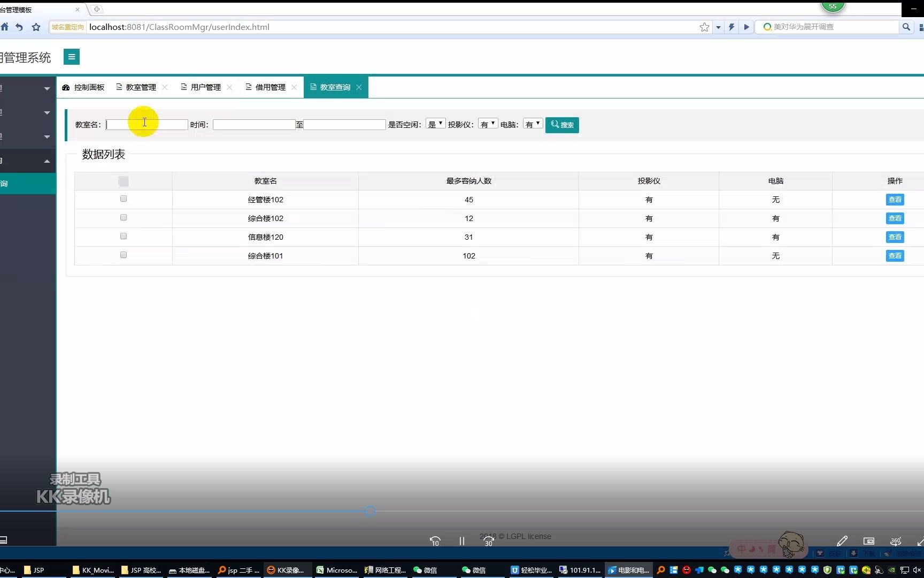Image resolution: width=924 pixels, height=578 pixels.
Task: View details for 信息楼120
Action: click(895, 237)
